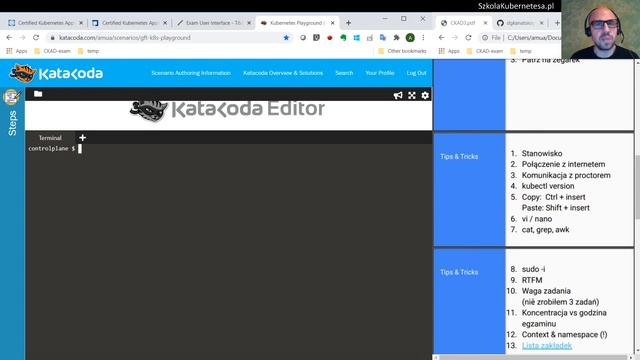Viewport: 640px width, 360px height.
Task: Go back in the Katacoda browser window
Action: coord(9,38)
